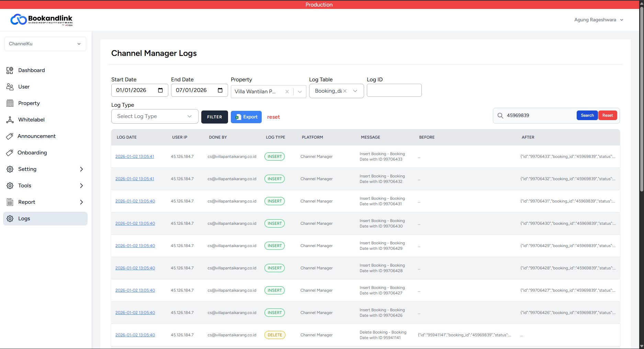Click the Logs gear icon
Viewport: 644px width, 349px height.
tap(10, 219)
